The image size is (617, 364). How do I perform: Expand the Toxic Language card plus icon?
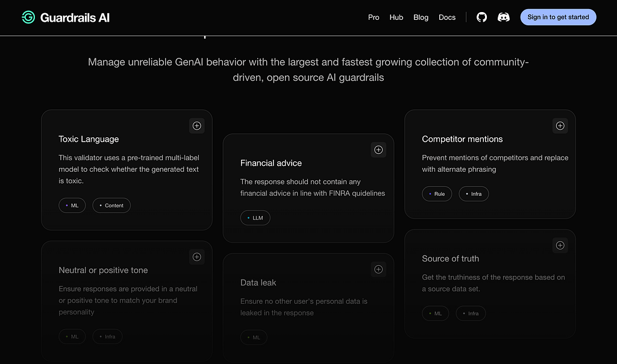pos(196,126)
